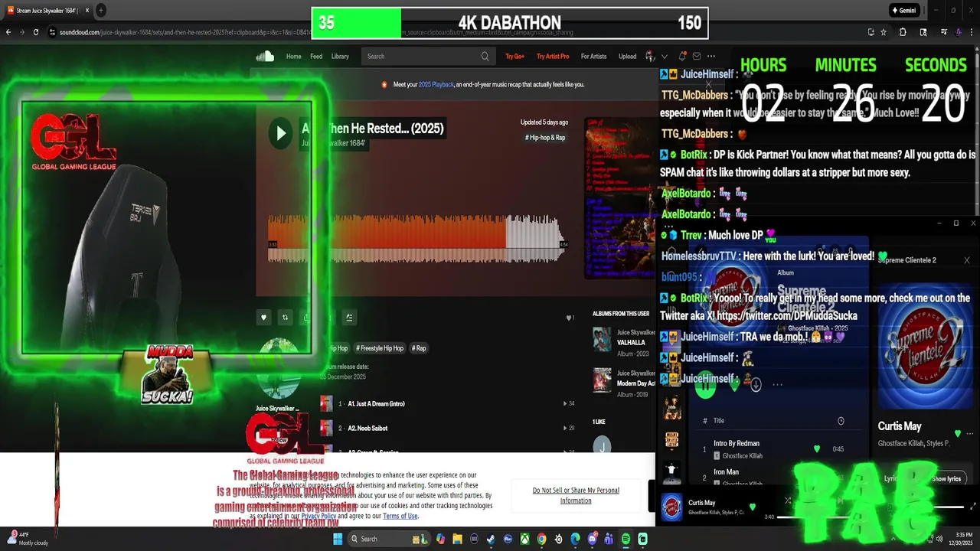Open the Library tab on SoundCloud
Screen dimensions: 980x551
tap(340, 56)
